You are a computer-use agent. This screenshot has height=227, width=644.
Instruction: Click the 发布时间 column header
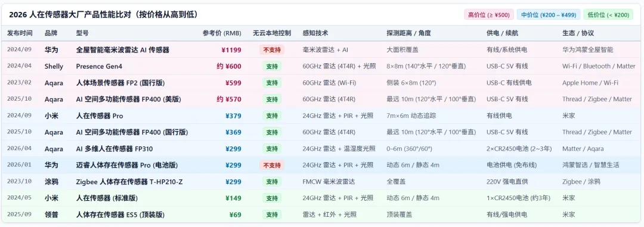pyautogui.click(x=20, y=33)
